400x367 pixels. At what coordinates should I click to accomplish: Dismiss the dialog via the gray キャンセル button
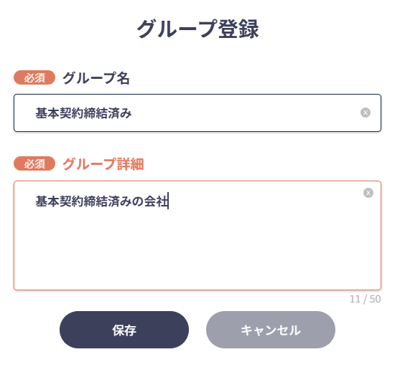pyautogui.click(x=271, y=330)
